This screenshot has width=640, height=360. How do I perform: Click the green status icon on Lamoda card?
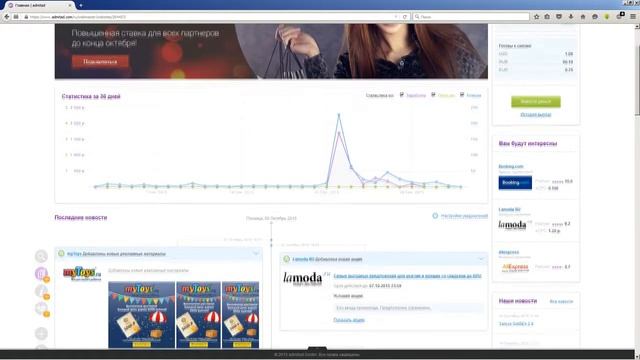point(287,259)
